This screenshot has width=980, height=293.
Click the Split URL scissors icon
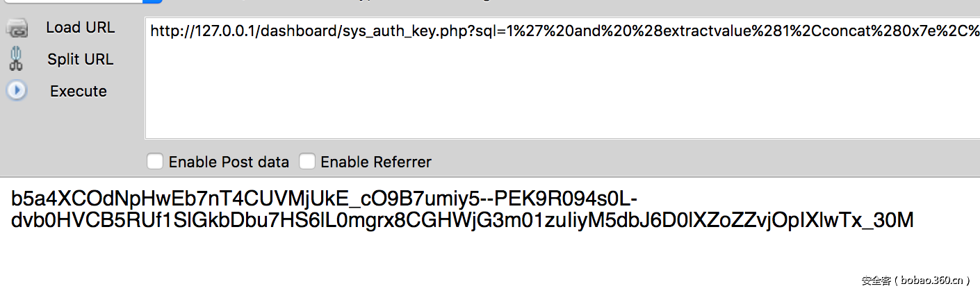click(16, 59)
